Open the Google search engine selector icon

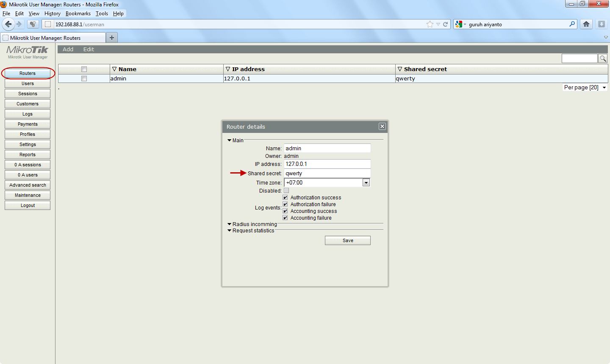pos(459,24)
